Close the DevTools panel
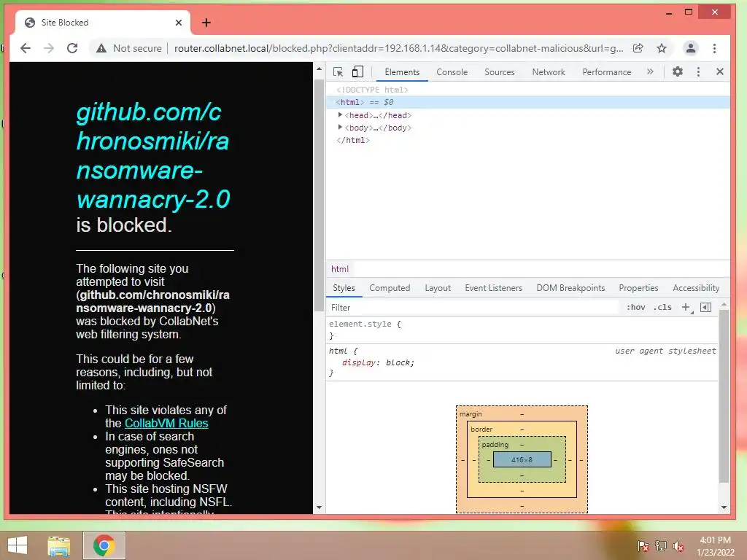 pos(720,71)
